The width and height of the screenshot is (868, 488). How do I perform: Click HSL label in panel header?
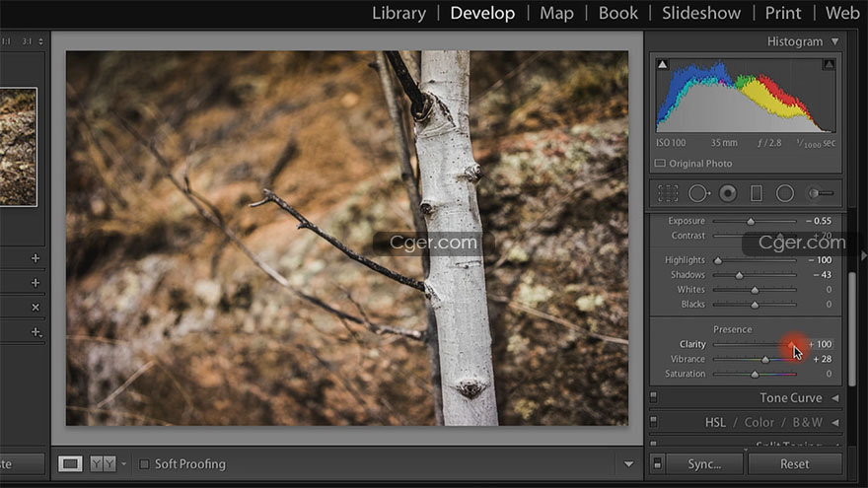(x=715, y=423)
